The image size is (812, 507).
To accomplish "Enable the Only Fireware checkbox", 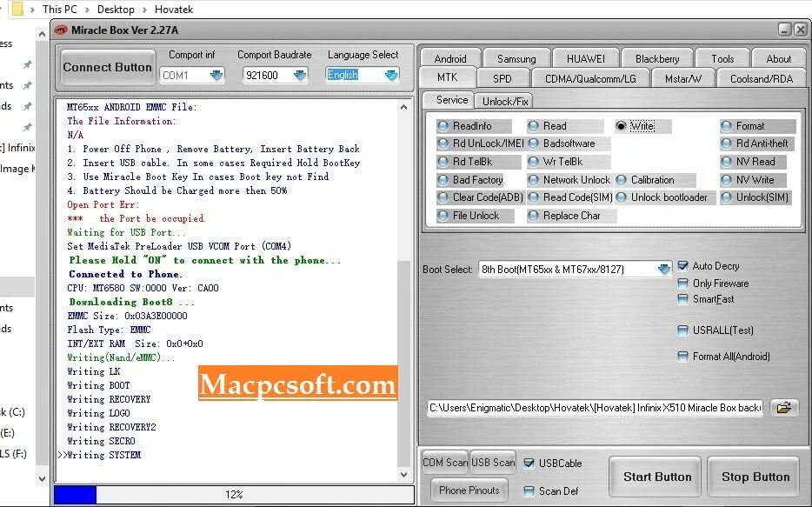I will 683,284.
